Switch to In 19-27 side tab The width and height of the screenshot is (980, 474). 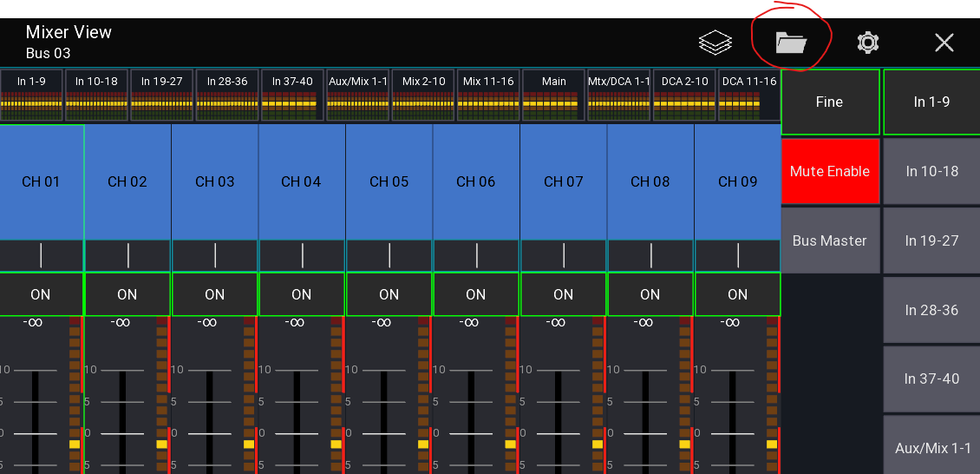tap(932, 240)
